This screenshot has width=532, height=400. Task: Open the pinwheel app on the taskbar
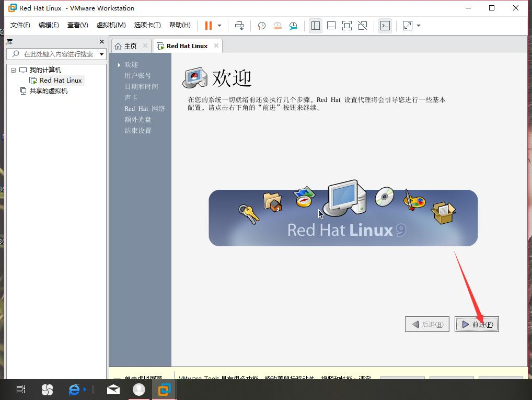(x=47, y=390)
